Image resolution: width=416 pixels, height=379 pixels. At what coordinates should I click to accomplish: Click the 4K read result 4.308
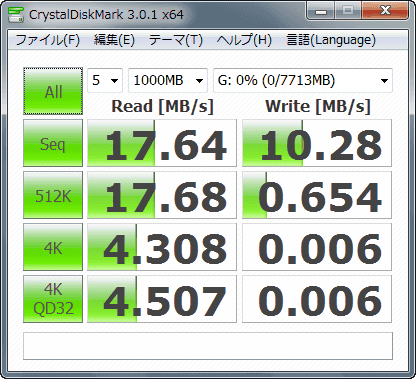[162, 247]
